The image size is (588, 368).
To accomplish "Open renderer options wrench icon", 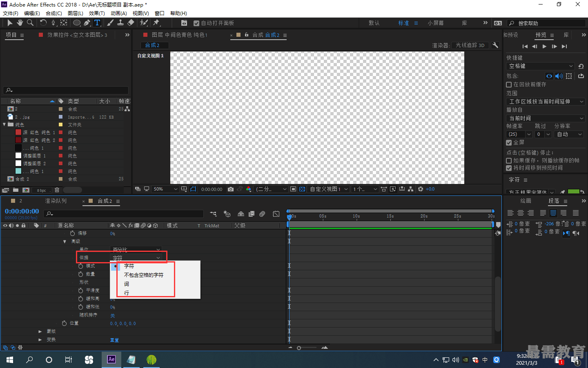I will pyautogui.click(x=495, y=45).
